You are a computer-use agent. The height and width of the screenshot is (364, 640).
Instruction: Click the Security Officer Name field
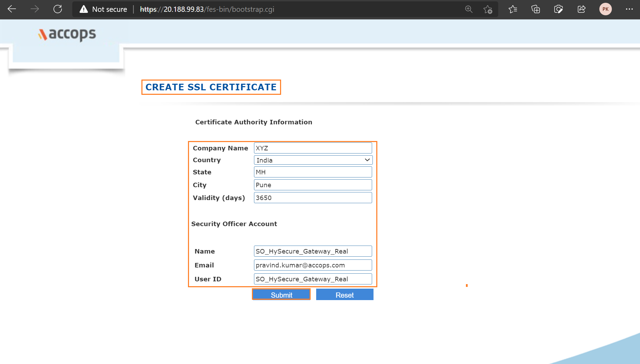(313, 251)
